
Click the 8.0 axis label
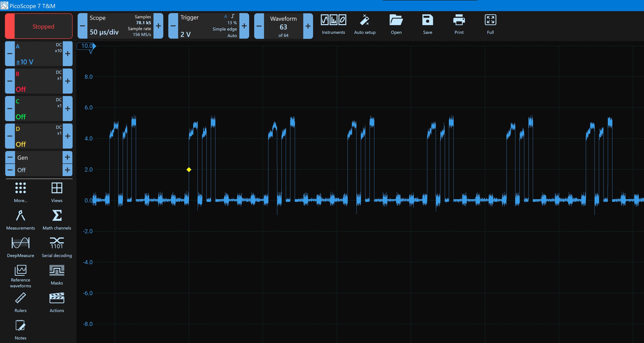click(89, 77)
